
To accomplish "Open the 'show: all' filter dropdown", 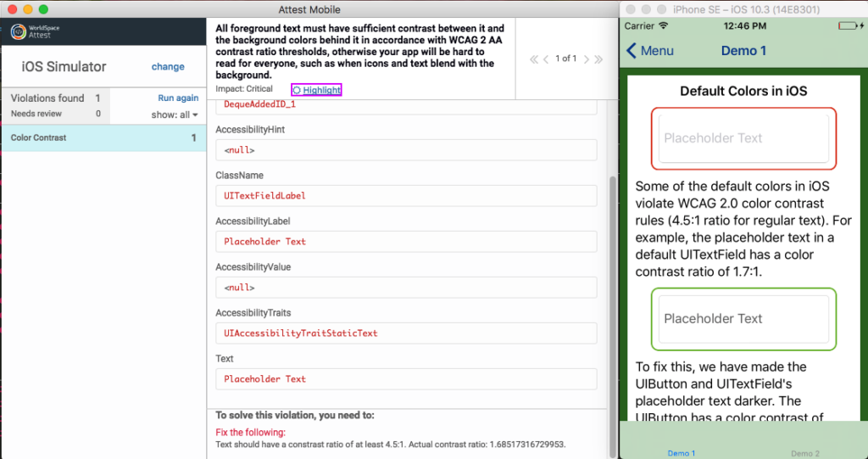I will tap(175, 115).
